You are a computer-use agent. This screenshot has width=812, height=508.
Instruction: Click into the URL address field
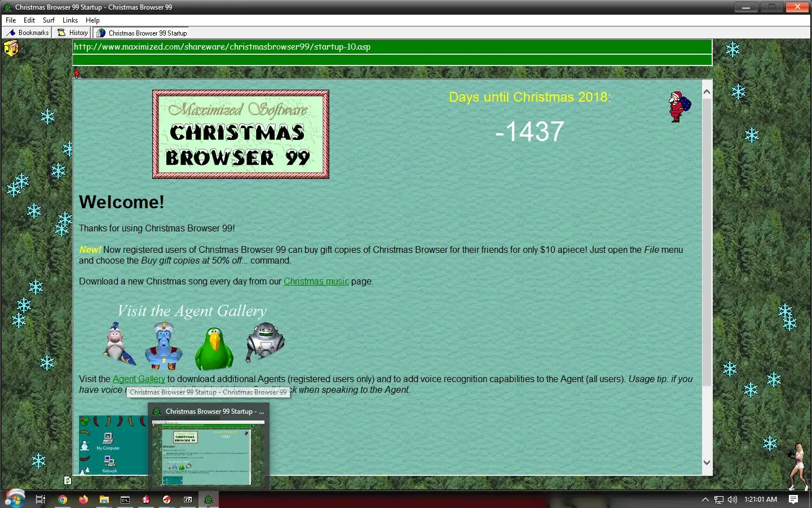tap(392, 47)
